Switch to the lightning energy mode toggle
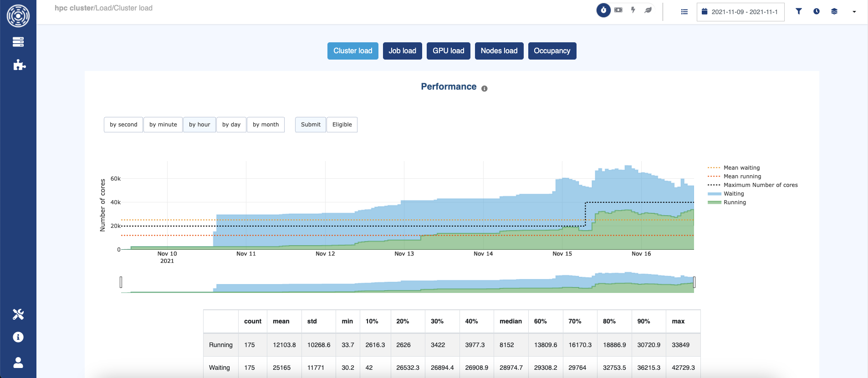Viewport: 868px width, 378px height. (x=633, y=10)
